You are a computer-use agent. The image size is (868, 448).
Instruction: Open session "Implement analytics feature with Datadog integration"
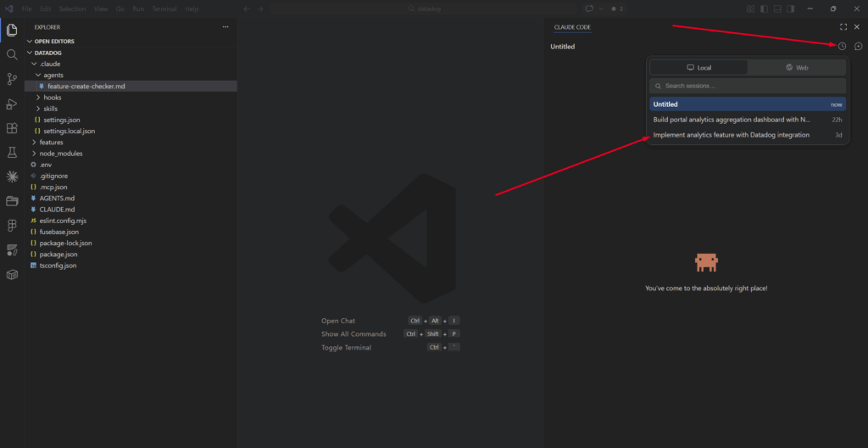(731, 135)
